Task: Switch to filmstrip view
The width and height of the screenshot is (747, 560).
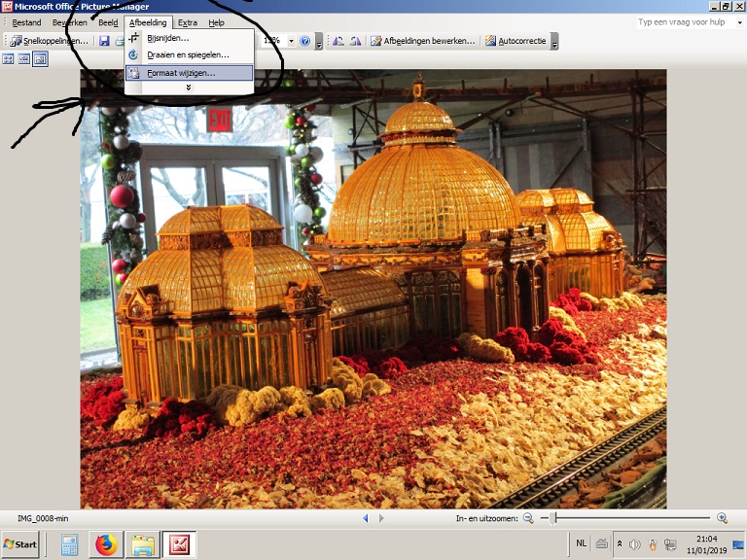Action: [x=23, y=59]
